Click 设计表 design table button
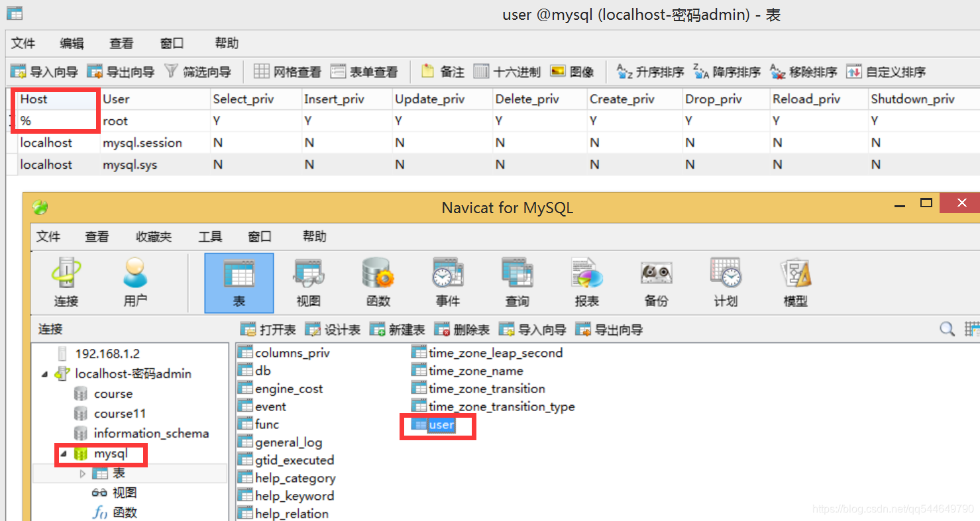Screen dimensions: 980x521 point(333,329)
